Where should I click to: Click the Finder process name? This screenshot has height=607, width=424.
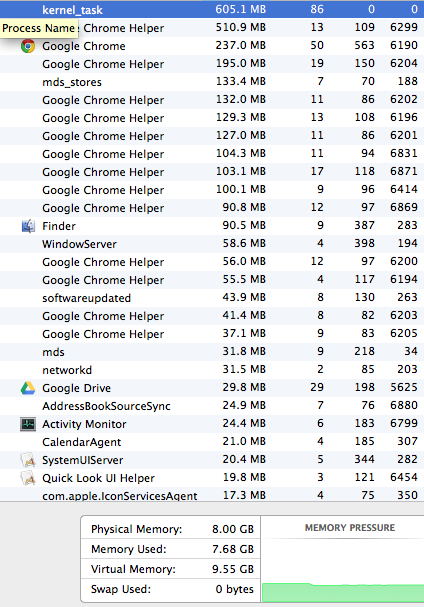tap(59, 226)
